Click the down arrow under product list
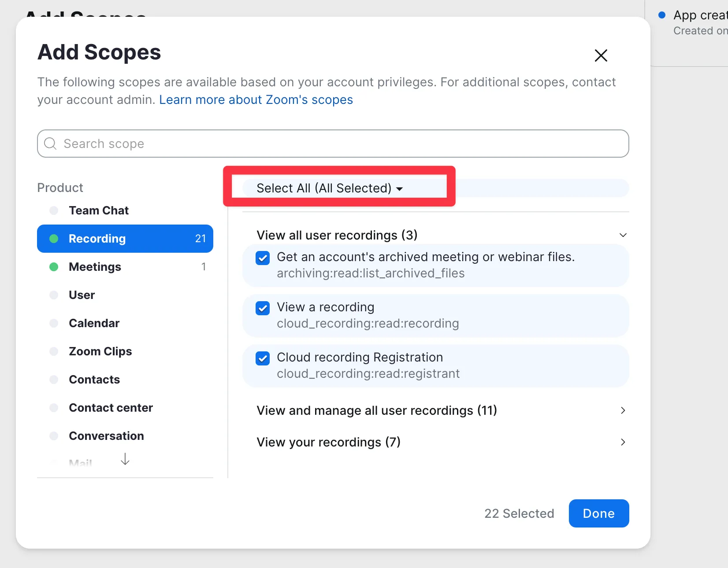The width and height of the screenshot is (728, 568). tap(125, 459)
